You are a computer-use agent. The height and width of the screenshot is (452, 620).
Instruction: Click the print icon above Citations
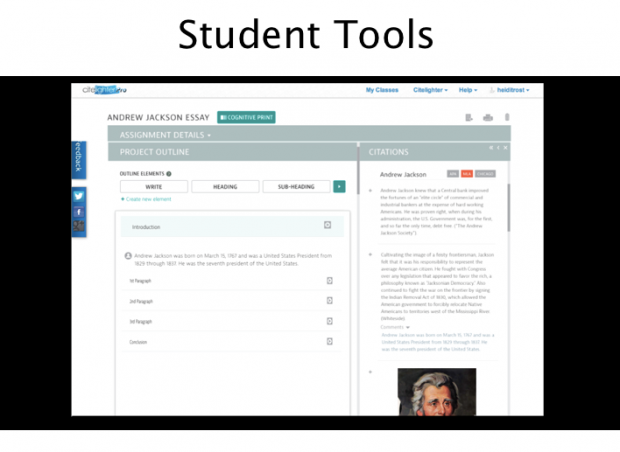(x=487, y=118)
